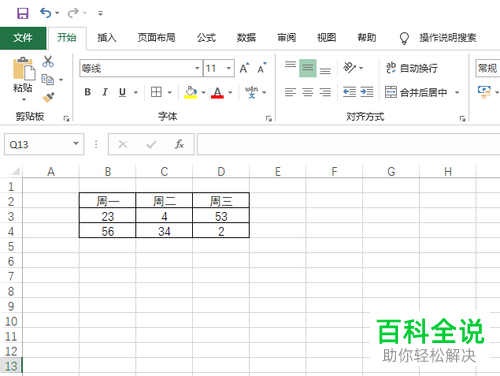Toggle Bold formatting
This screenshot has width=500, height=376.
[88, 92]
